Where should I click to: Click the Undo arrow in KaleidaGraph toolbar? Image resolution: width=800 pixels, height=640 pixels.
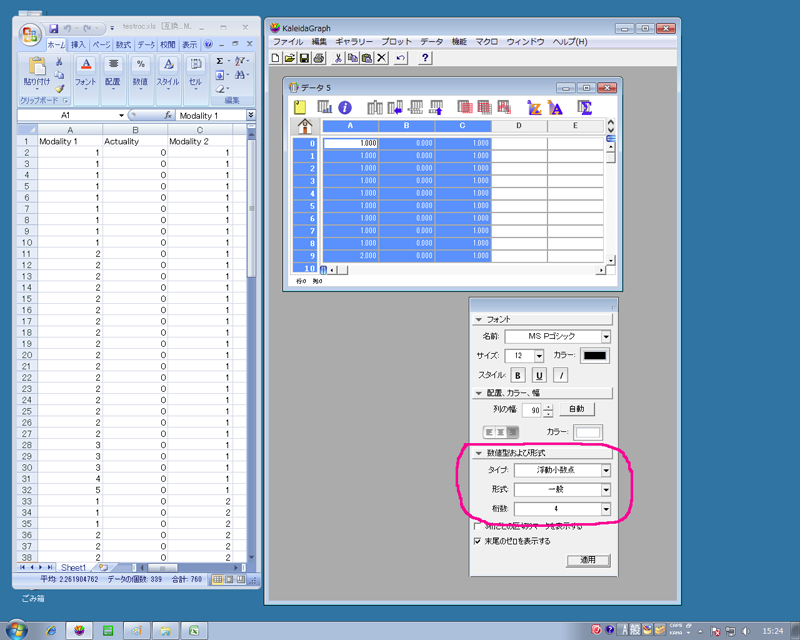tap(401, 58)
